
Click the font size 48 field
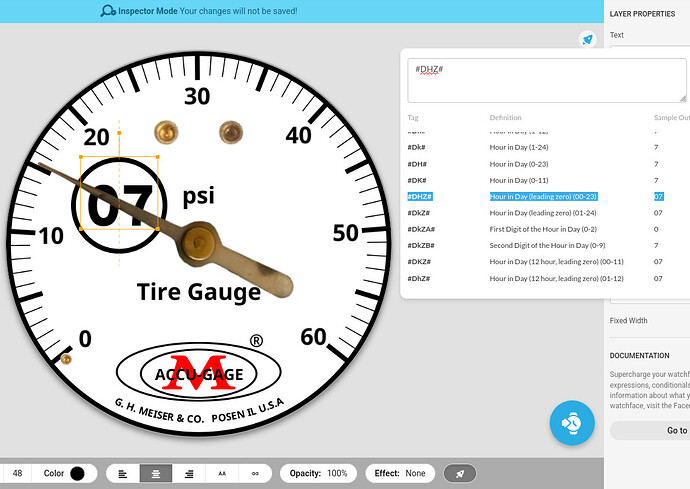point(17,473)
